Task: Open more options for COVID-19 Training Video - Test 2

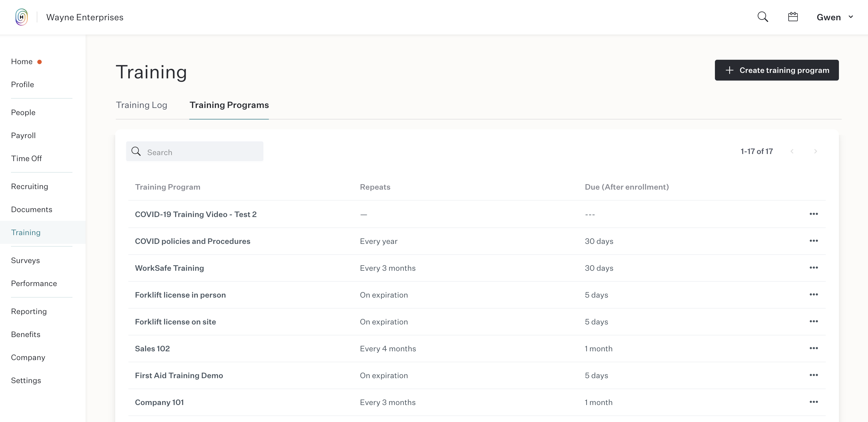Action: pos(814,214)
